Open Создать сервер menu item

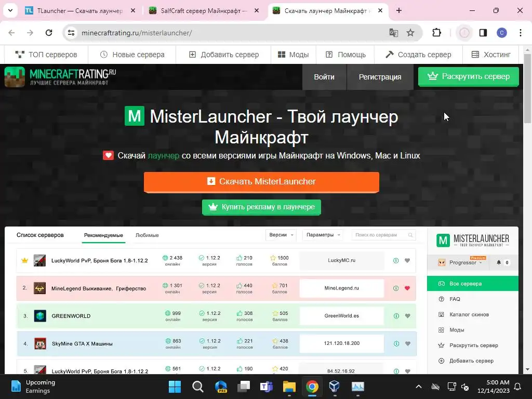(418, 55)
